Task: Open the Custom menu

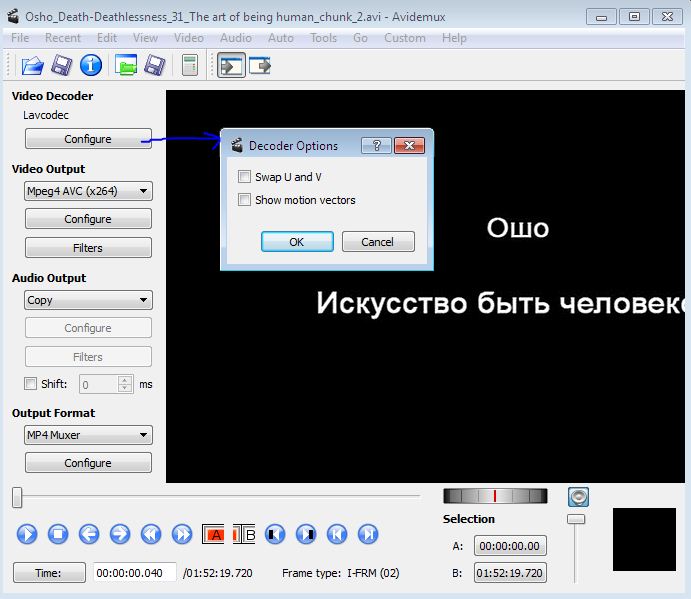Action: pyautogui.click(x=405, y=38)
